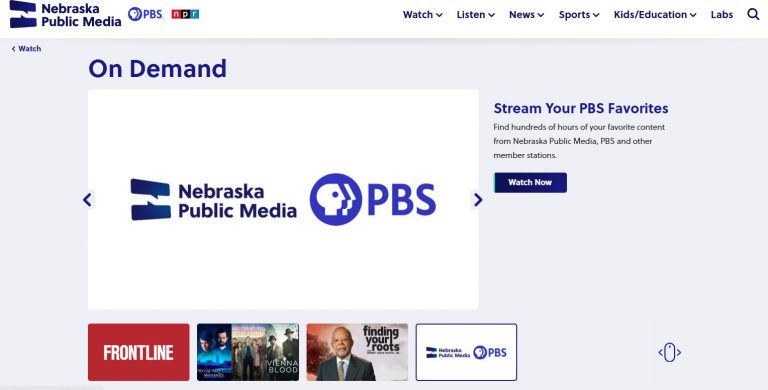
Task: Go to previous carousel slide arrow
Action: tap(87, 199)
